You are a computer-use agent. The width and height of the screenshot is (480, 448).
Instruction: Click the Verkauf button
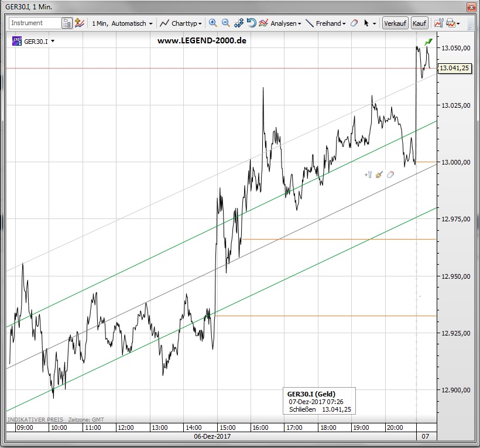pyautogui.click(x=395, y=23)
